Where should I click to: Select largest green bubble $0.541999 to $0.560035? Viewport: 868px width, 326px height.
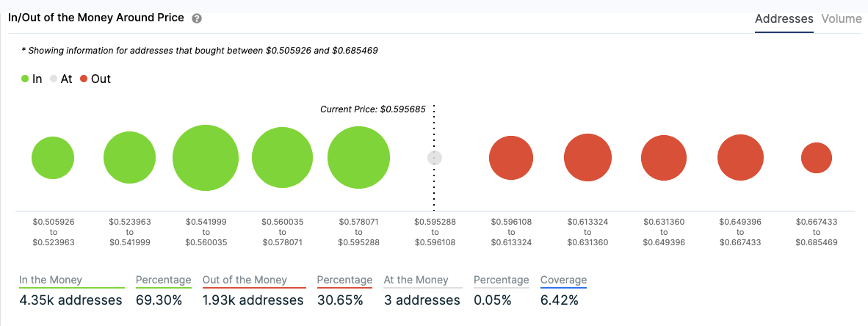206,158
